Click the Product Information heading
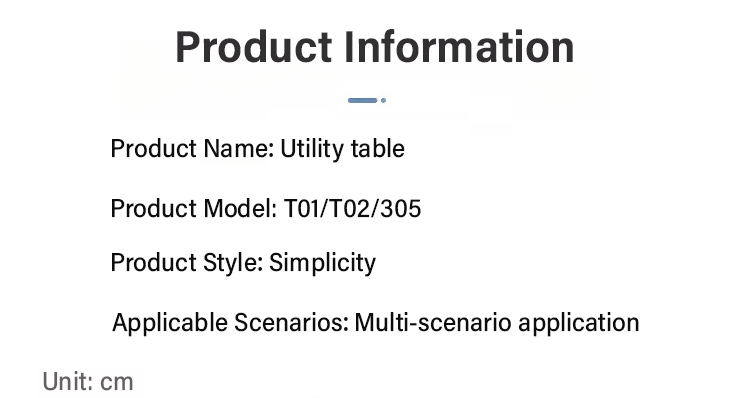The width and height of the screenshot is (750, 398). pyautogui.click(x=375, y=47)
